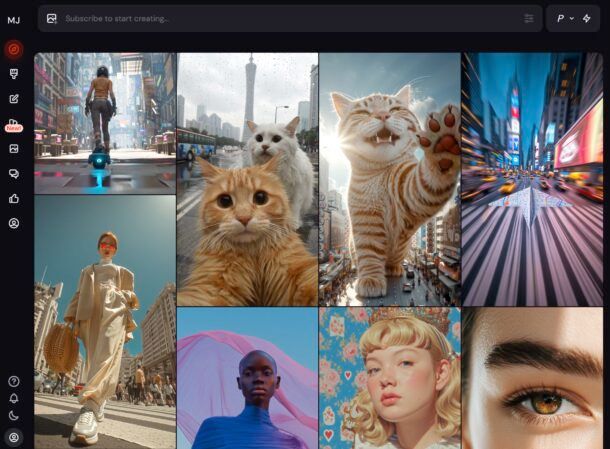Open the thumbs-up Tasks icon in sidebar
610x449 pixels.
tap(14, 198)
